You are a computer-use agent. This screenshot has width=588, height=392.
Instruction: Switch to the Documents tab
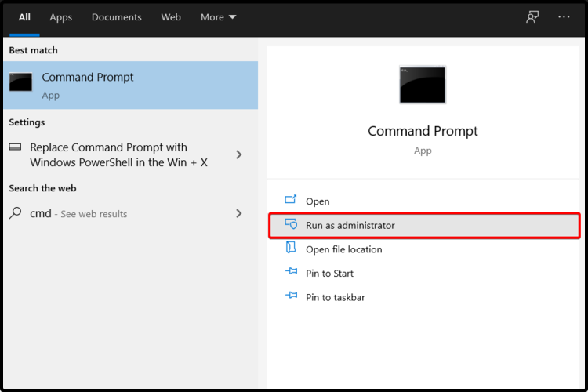tap(117, 17)
